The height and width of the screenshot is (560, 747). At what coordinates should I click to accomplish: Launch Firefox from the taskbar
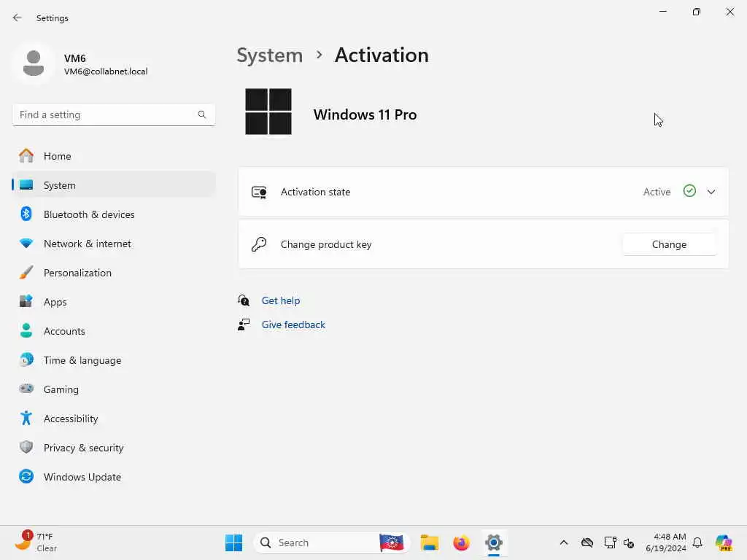pyautogui.click(x=461, y=542)
